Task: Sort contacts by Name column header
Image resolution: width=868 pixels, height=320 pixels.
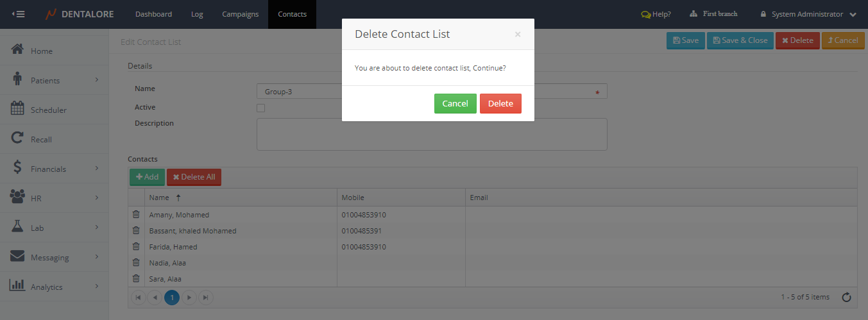Action: (x=159, y=198)
